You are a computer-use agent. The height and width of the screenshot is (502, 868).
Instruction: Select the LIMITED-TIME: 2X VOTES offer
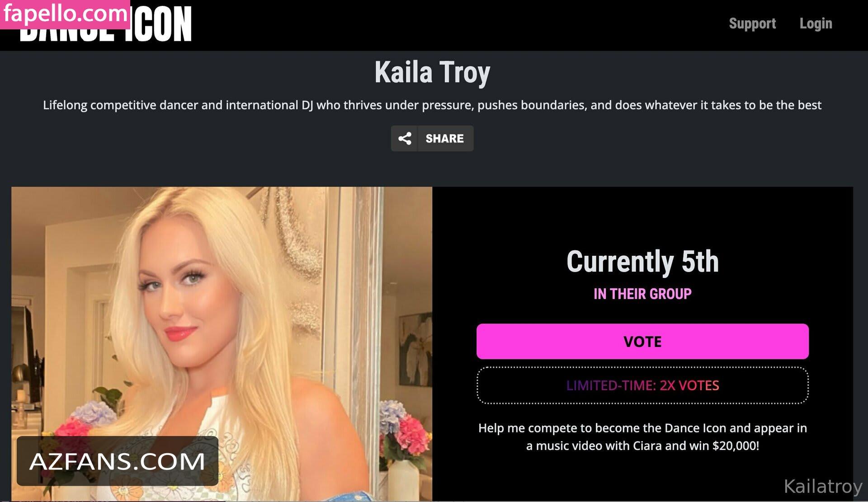(642, 385)
